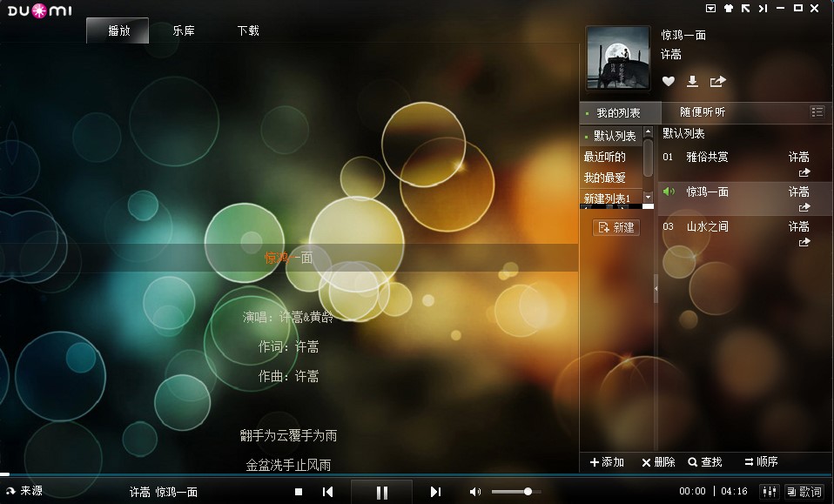Open the 新建列表1 playlist

tap(608, 198)
